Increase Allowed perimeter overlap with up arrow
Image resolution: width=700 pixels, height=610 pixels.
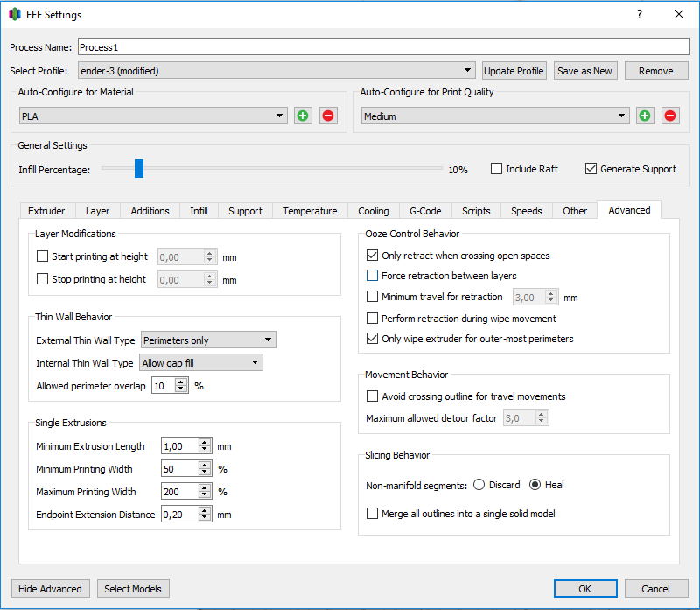[181, 382]
